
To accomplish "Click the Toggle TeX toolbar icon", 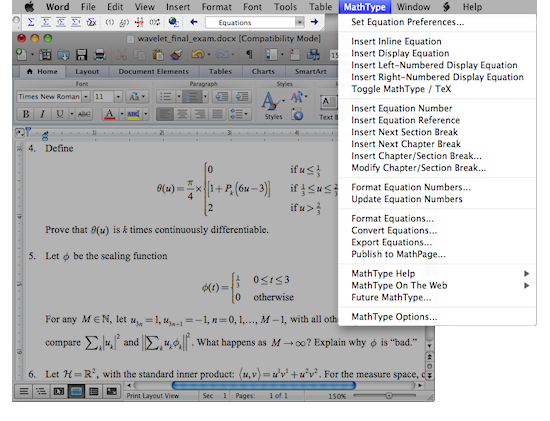I will coord(91,22).
